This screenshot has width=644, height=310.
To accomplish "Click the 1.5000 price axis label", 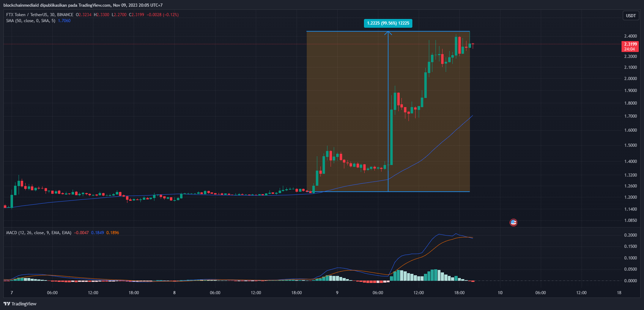I will (x=630, y=145).
